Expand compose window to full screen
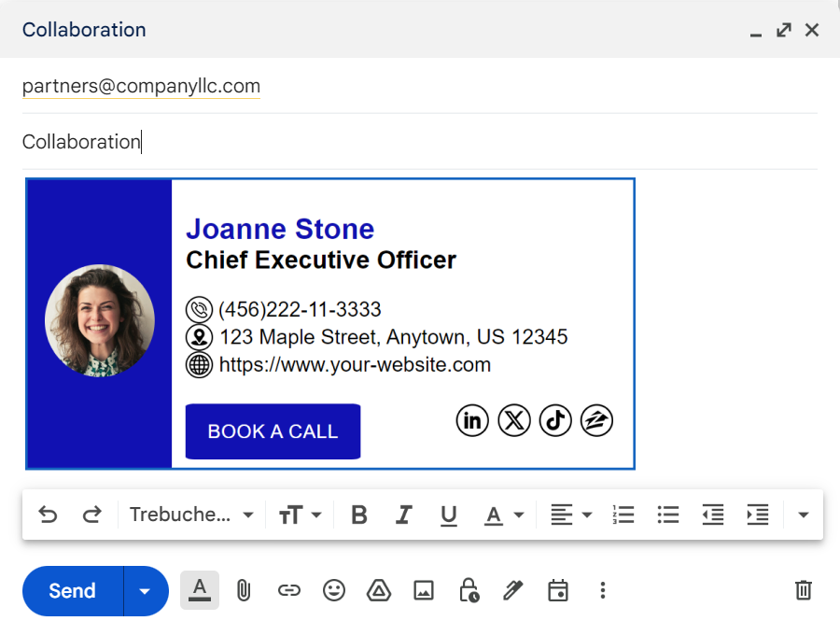 (x=784, y=30)
